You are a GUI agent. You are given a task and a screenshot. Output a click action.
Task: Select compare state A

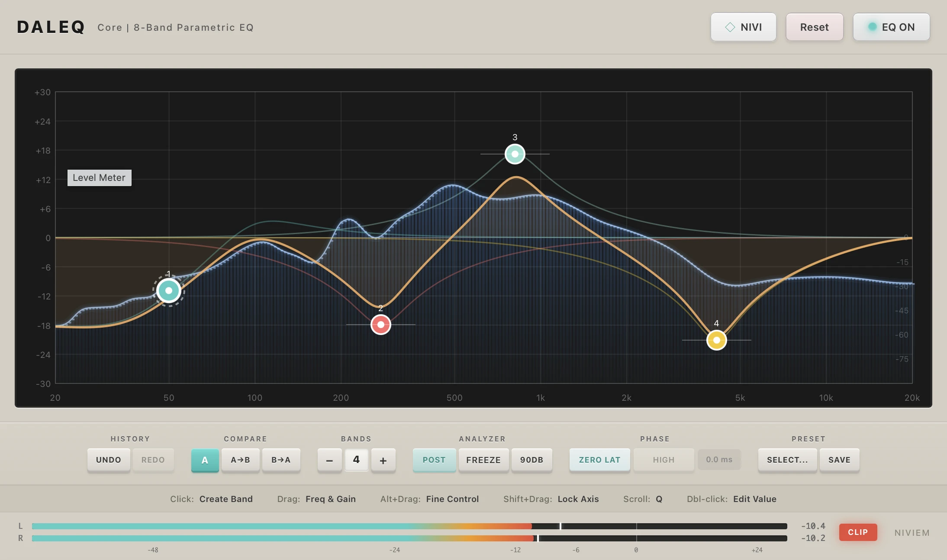click(205, 460)
